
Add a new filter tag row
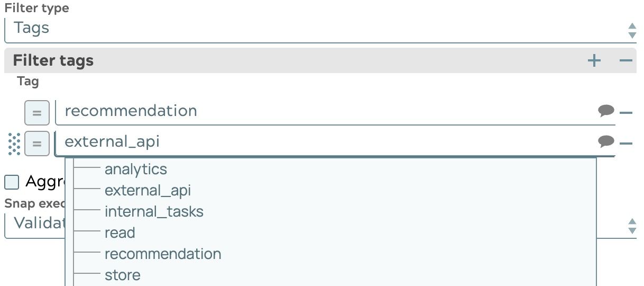[x=594, y=61]
